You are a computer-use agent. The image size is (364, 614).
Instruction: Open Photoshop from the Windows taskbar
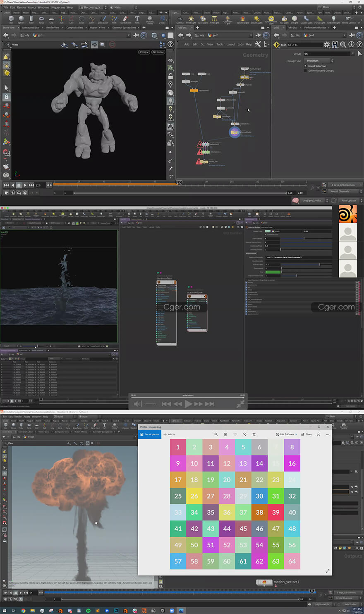(x=116, y=610)
